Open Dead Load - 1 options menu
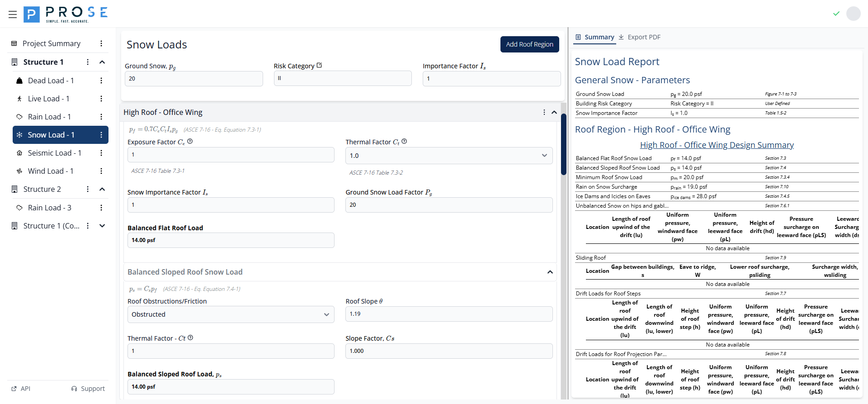This screenshot has width=868, height=404. pos(101,81)
